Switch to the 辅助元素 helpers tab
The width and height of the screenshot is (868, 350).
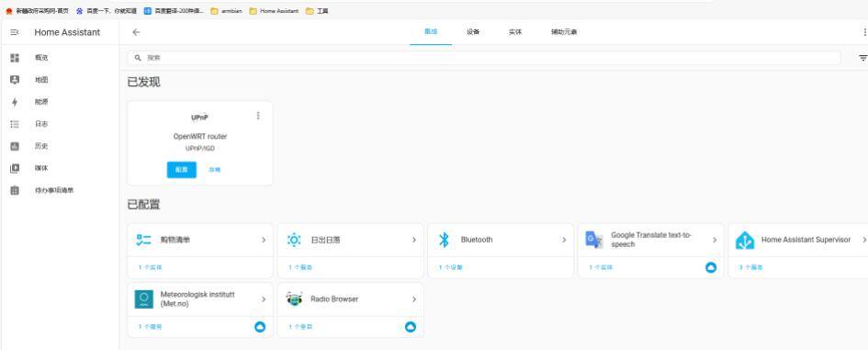click(x=564, y=32)
